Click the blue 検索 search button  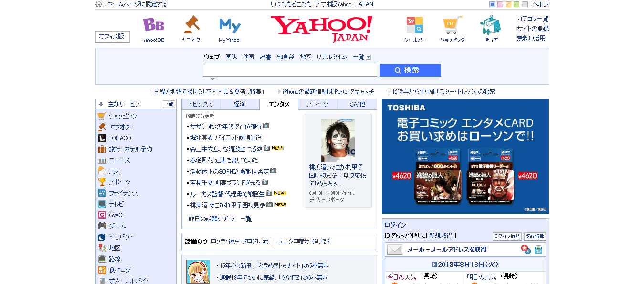(x=410, y=70)
